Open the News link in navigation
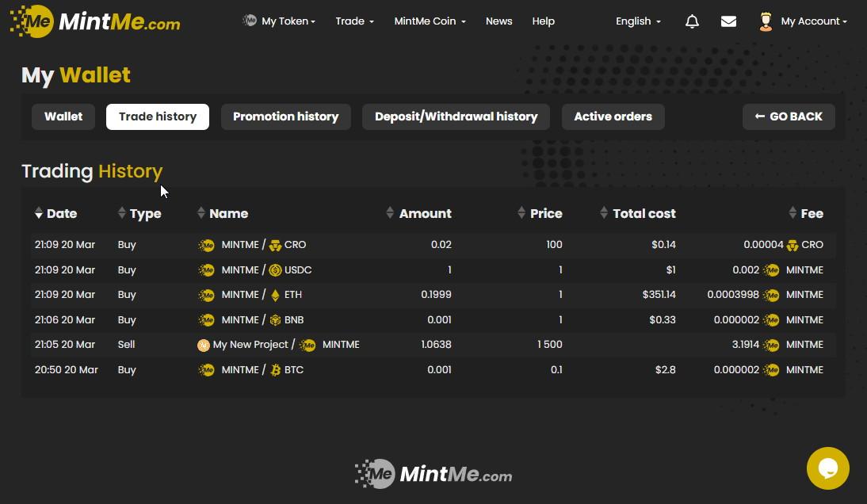The height and width of the screenshot is (504, 867). [x=498, y=21]
